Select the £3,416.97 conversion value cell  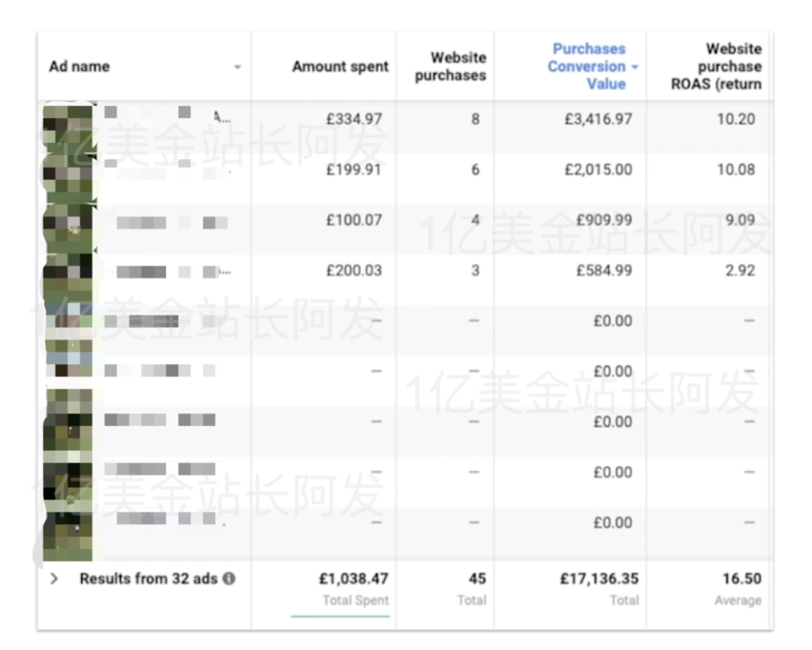(598, 119)
